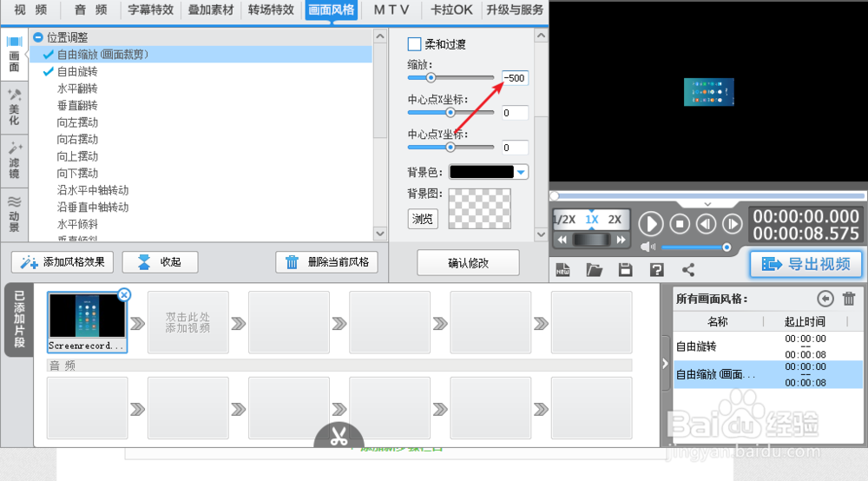
Task: Click 删除当前风格 button
Action: [x=326, y=262]
